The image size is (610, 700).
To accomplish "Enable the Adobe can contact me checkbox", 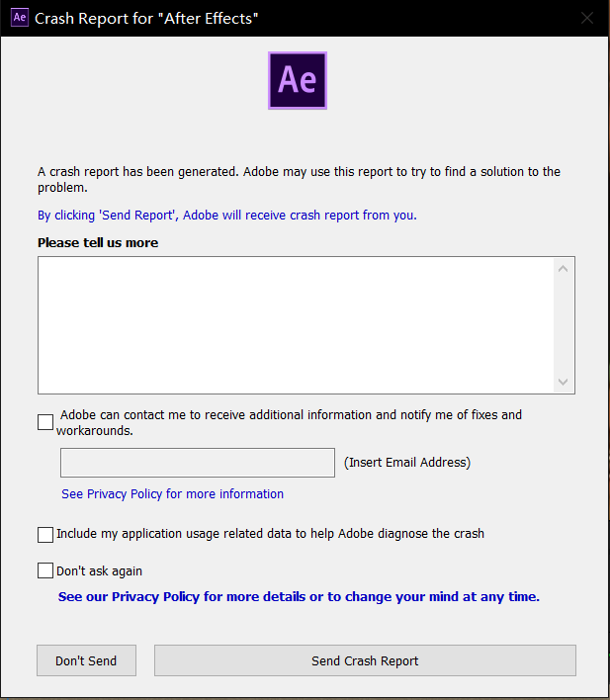I will click(45, 422).
